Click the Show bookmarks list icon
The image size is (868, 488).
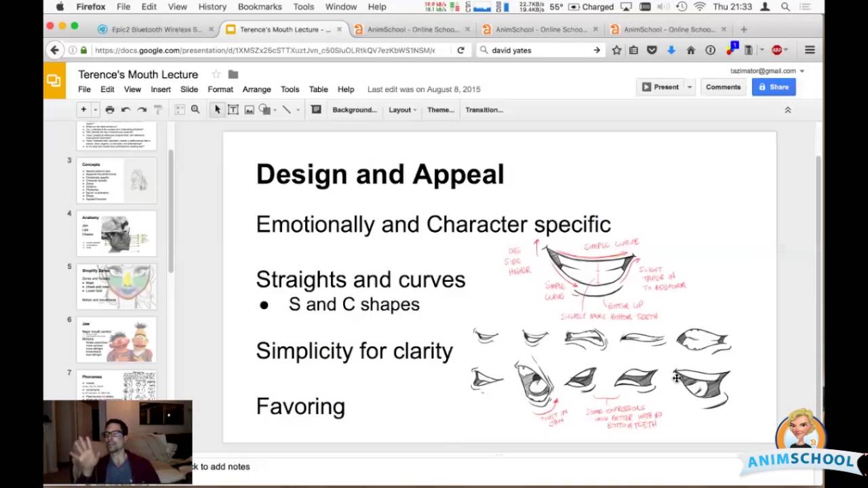coord(633,50)
